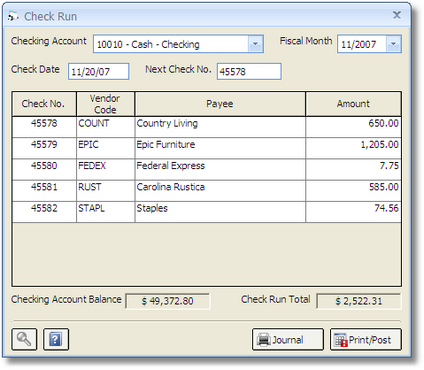
Task: Click the Payee column header
Action: point(220,104)
